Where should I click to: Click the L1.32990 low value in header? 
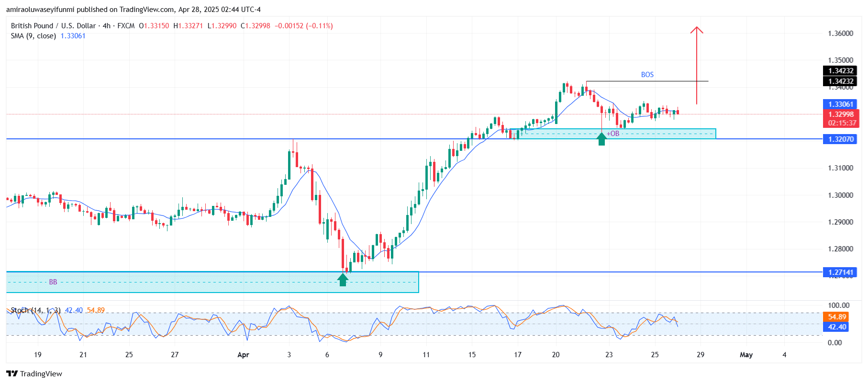222,26
